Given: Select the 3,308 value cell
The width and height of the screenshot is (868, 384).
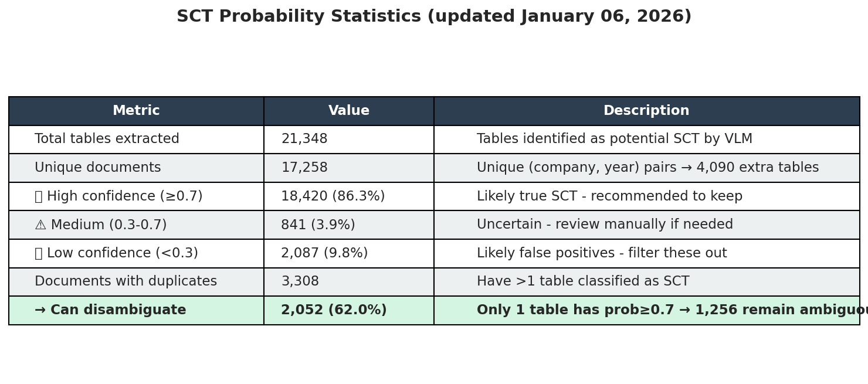Looking at the screenshot, I should (349, 282).
